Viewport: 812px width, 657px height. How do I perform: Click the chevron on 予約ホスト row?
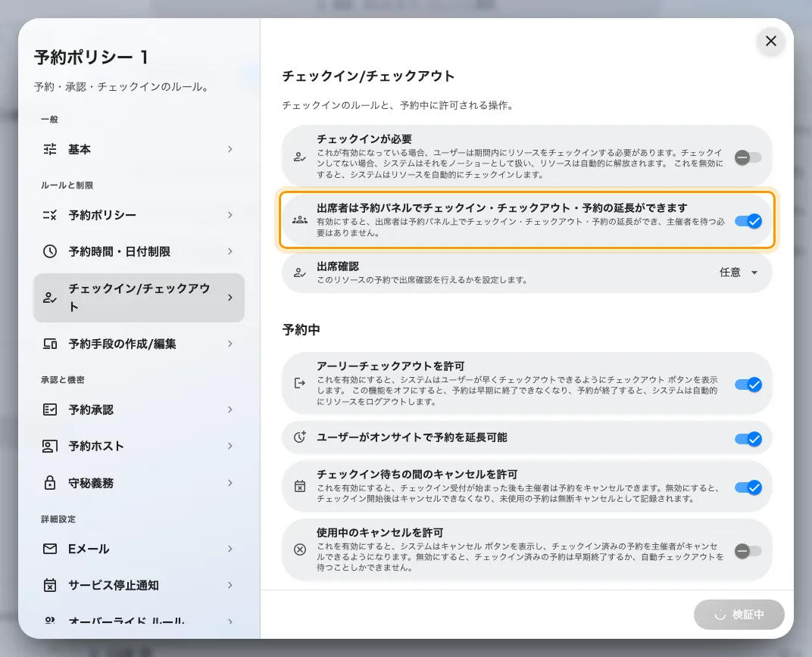point(230,446)
